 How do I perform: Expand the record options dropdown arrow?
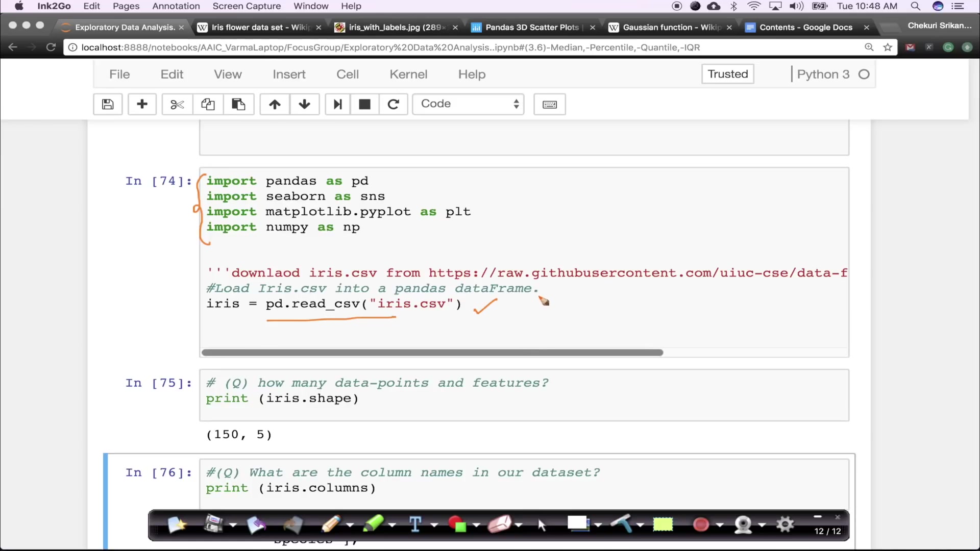coord(720,525)
